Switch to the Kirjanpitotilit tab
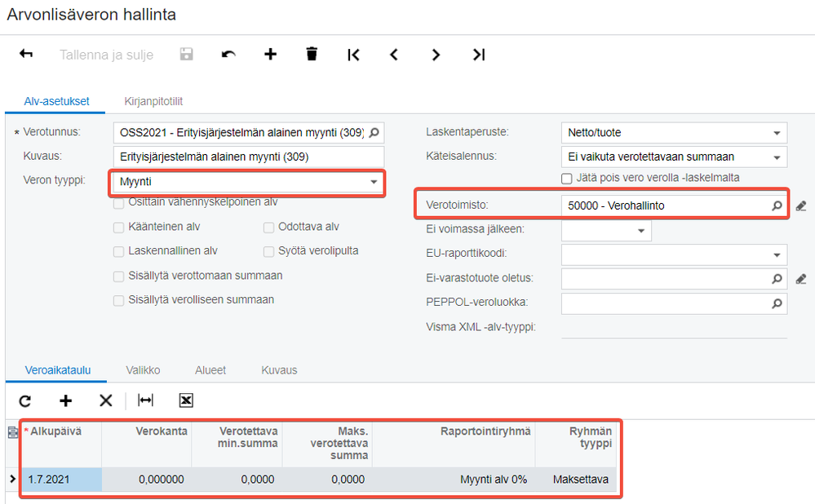Screen dimensions: 815x504 click(153, 102)
